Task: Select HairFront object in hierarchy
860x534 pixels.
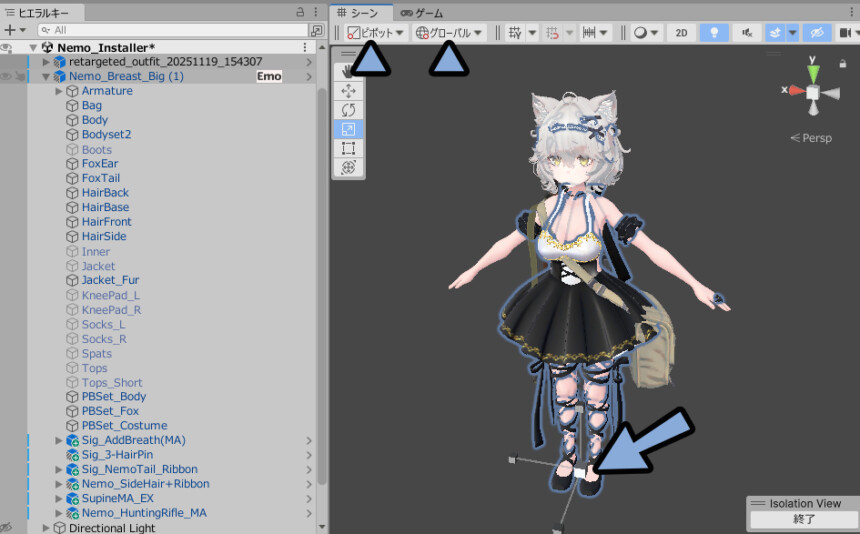Action: (x=106, y=222)
